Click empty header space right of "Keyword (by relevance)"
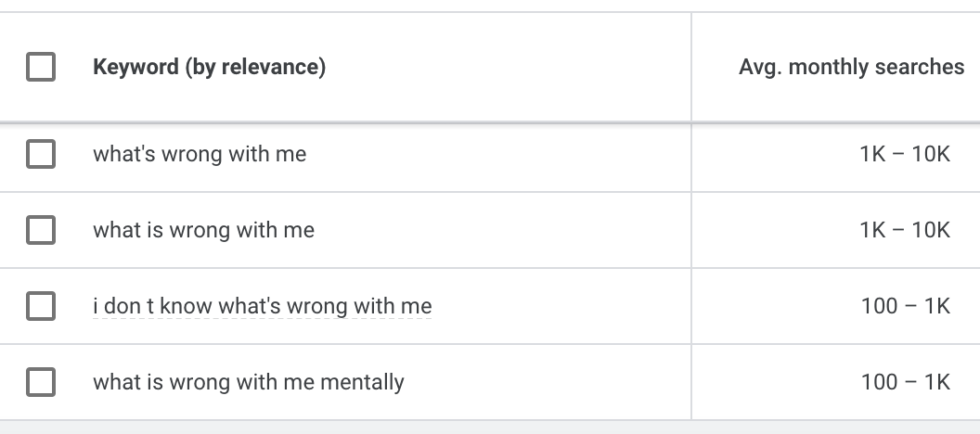 pos(510,67)
